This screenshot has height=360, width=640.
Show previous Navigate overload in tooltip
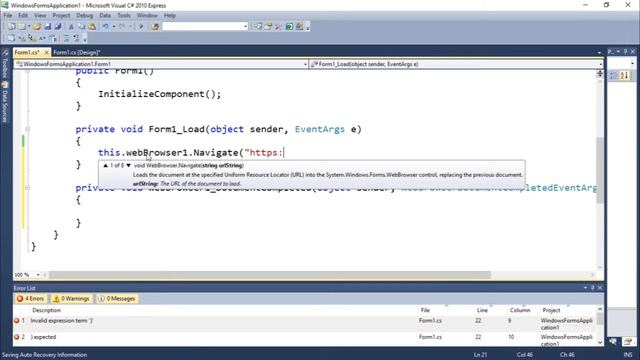pyautogui.click(x=106, y=166)
